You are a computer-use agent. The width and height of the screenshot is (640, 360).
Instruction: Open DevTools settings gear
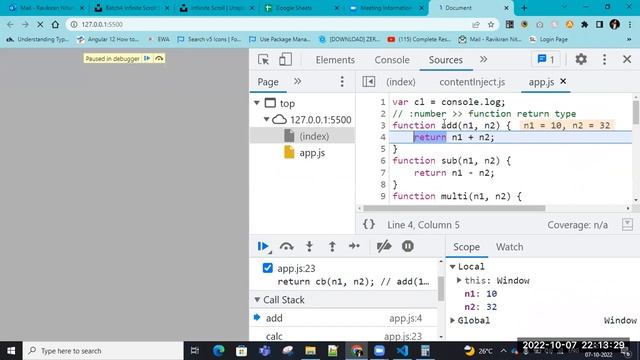(x=581, y=59)
